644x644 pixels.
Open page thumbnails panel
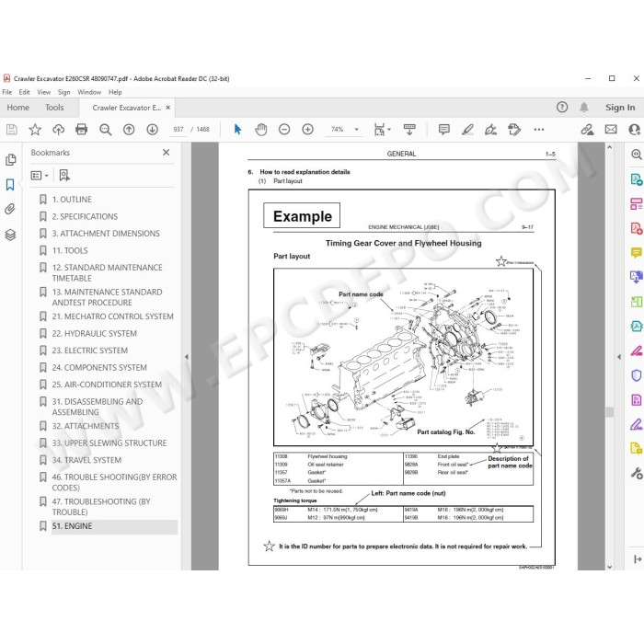click(11, 160)
